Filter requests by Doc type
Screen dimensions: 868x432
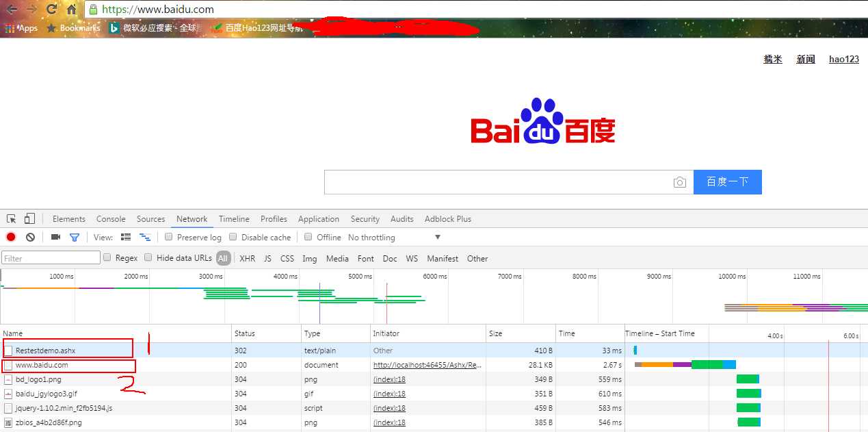(390, 259)
